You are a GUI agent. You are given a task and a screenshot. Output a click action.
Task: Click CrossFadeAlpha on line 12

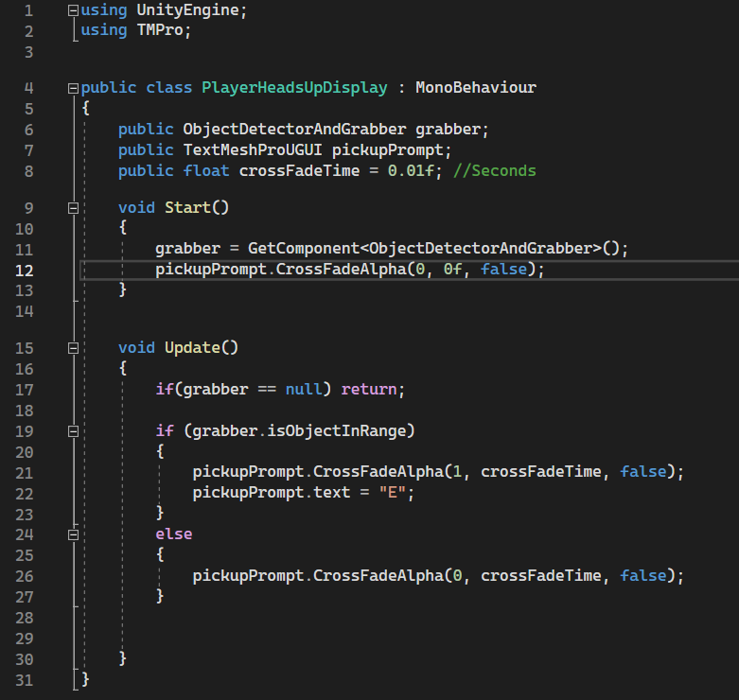click(x=342, y=269)
